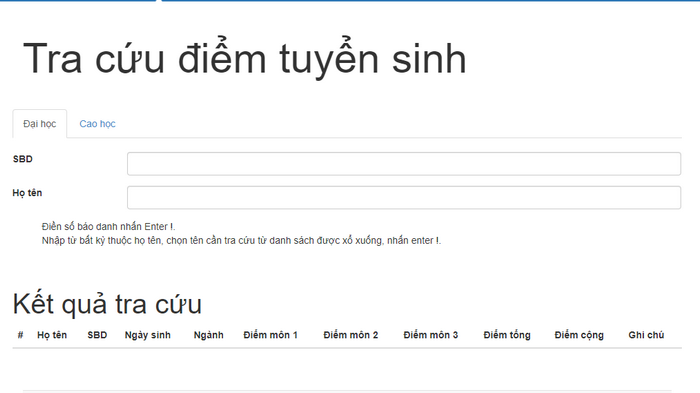Click the Điểm môn 1 column header
This screenshot has width=700, height=393.
(x=271, y=335)
